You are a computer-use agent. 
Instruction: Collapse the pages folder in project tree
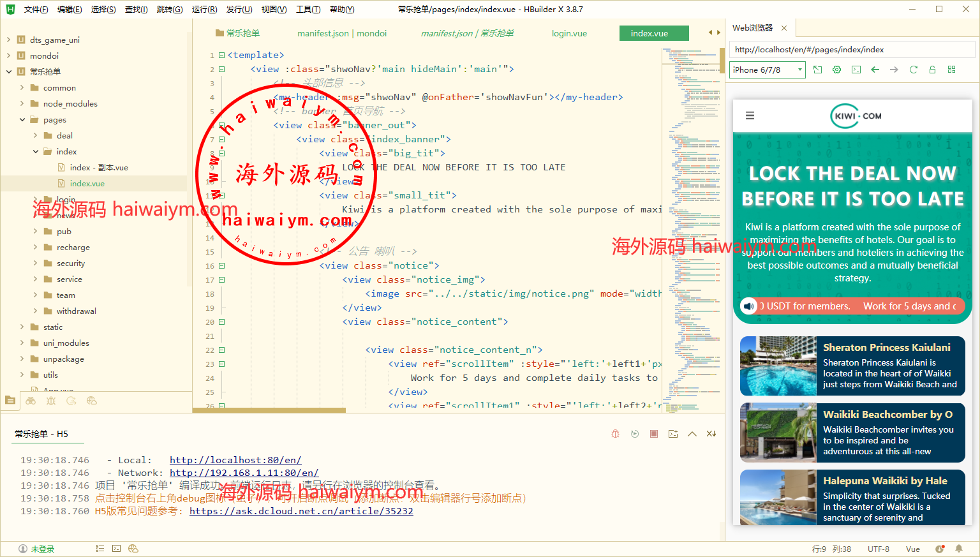pos(22,120)
